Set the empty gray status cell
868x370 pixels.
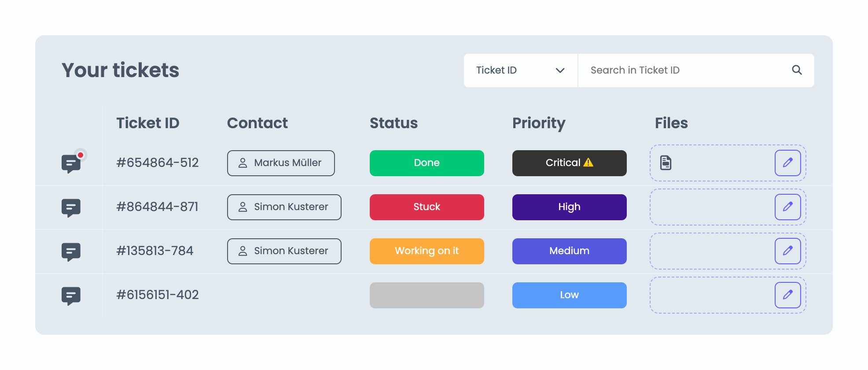pos(427,295)
